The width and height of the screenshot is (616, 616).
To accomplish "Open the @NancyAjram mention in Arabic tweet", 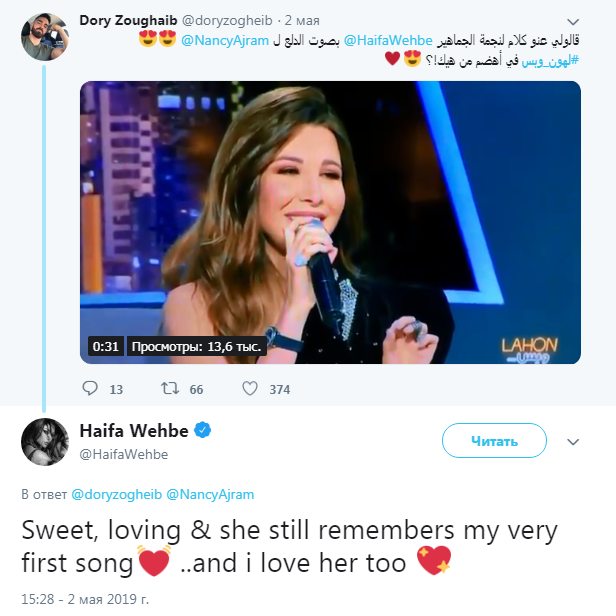I will click(x=227, y=40).
